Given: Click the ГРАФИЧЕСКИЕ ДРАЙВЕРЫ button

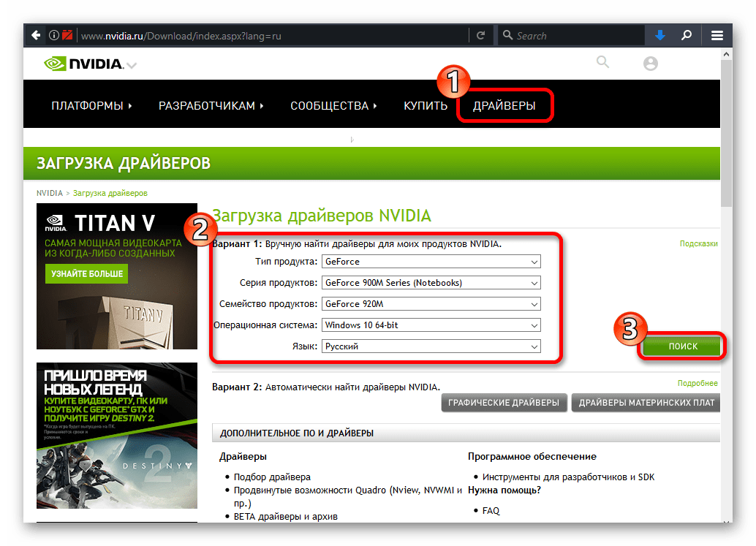Looking at the screenshot, I should (504, 403).
